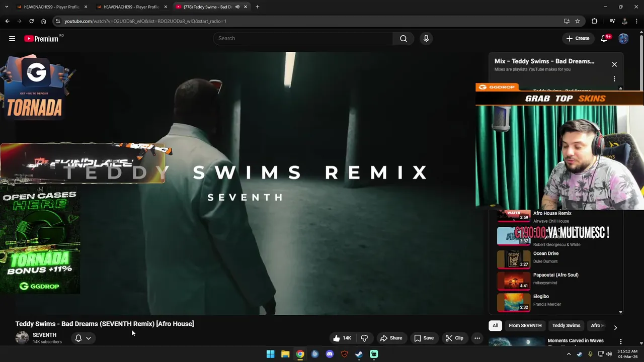This screenshot has width=644, height=362.
Task: Bookmark this page with star icon
Action: click(x=578, y=21)
